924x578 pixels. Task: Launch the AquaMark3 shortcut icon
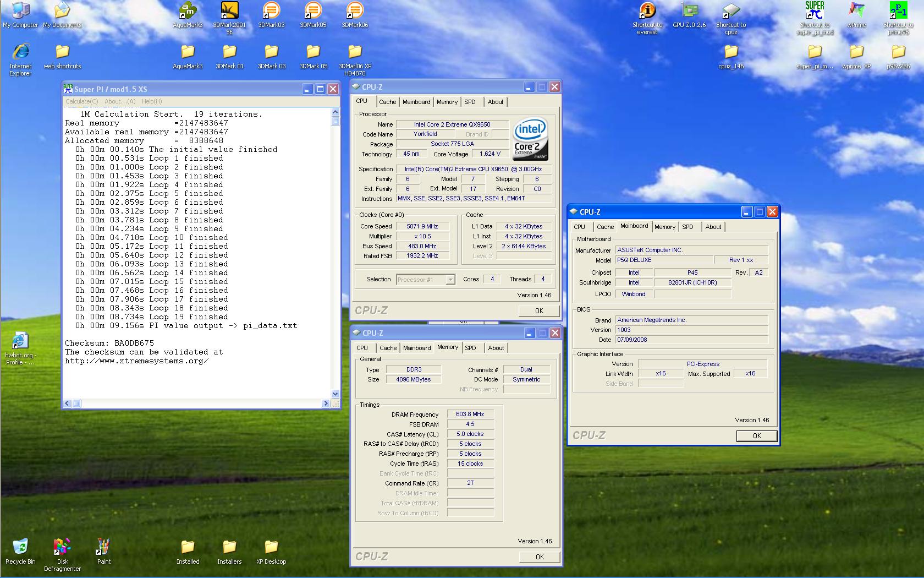[x=188, y=15]
